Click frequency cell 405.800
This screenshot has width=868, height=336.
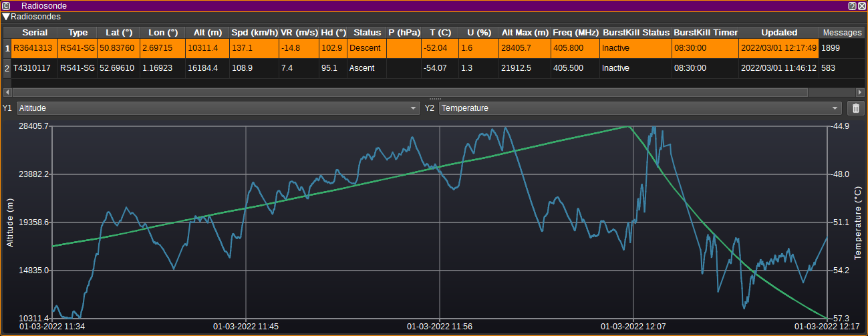click(575, 48)
